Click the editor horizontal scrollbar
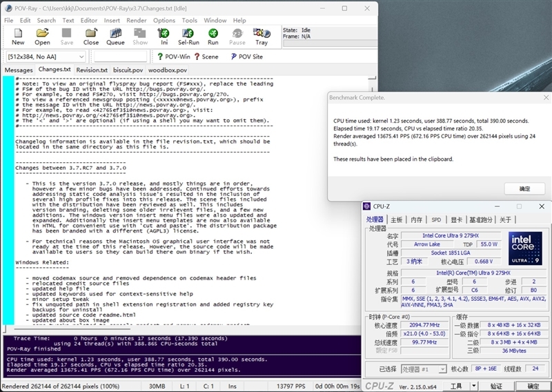 (x=72, y=329)
